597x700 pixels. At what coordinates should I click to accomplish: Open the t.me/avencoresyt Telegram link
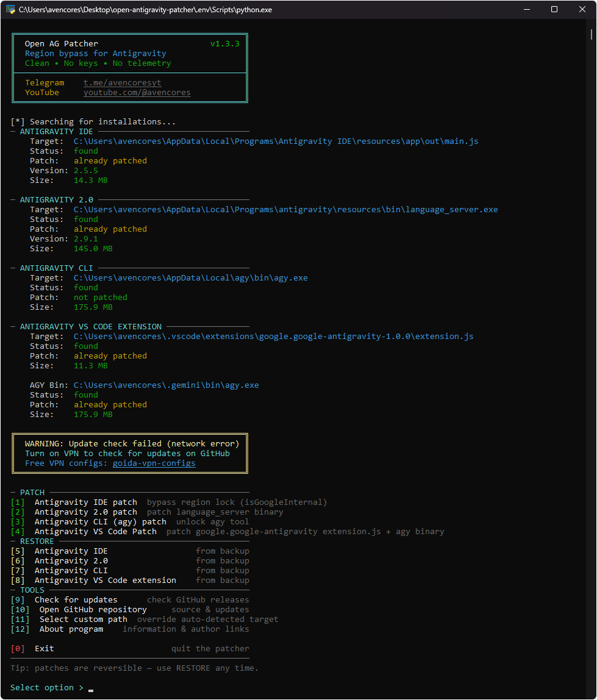123,82
